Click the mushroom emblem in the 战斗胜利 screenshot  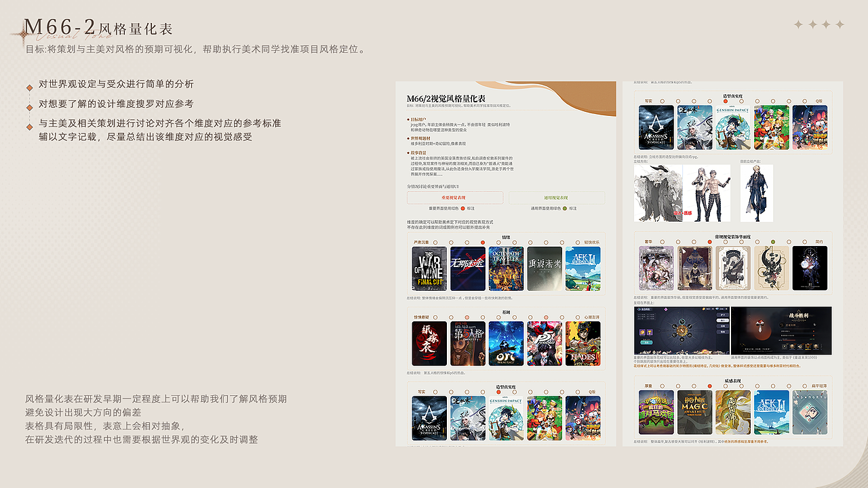tap(759, 325)
